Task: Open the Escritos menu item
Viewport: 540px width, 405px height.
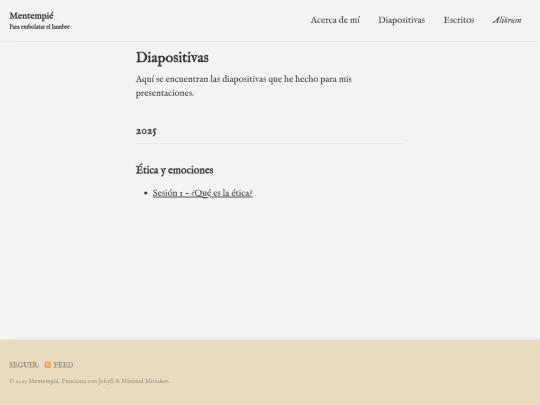Action: pyautogui.click(x=459, y=20)
